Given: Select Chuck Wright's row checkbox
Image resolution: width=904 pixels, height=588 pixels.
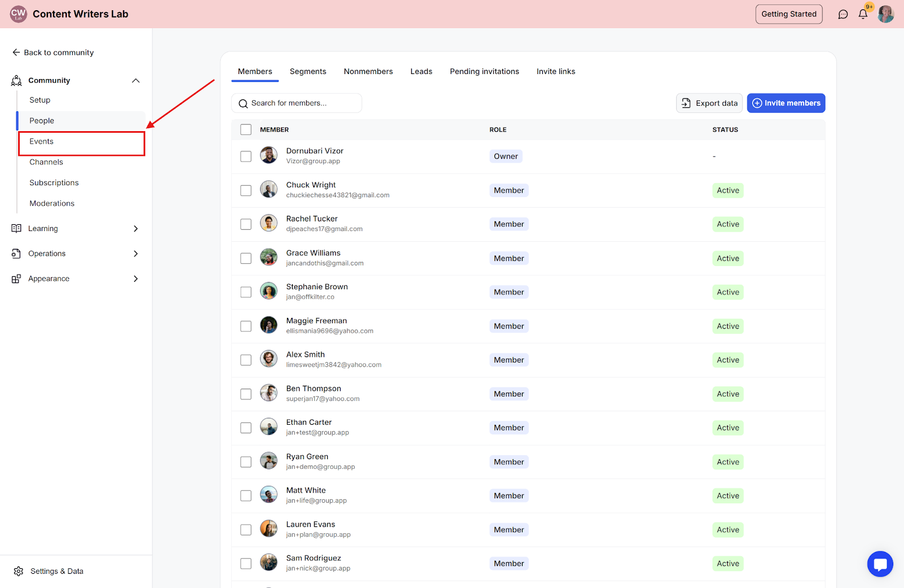Looking at the screenshot, I should (x=246, y=190).
